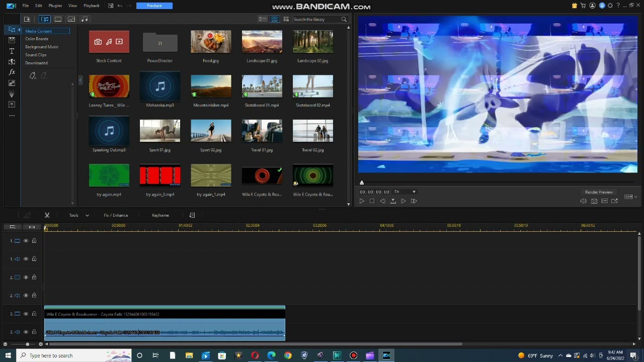
Task: Click the Windows Start button
Action: pyautogui.click(x=9, y=355)
